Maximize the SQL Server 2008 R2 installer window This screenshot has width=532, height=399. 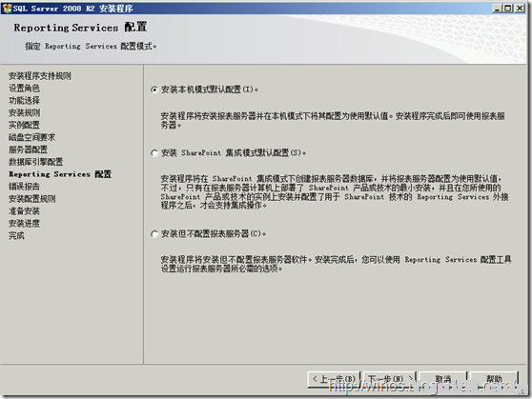(508, 9)
